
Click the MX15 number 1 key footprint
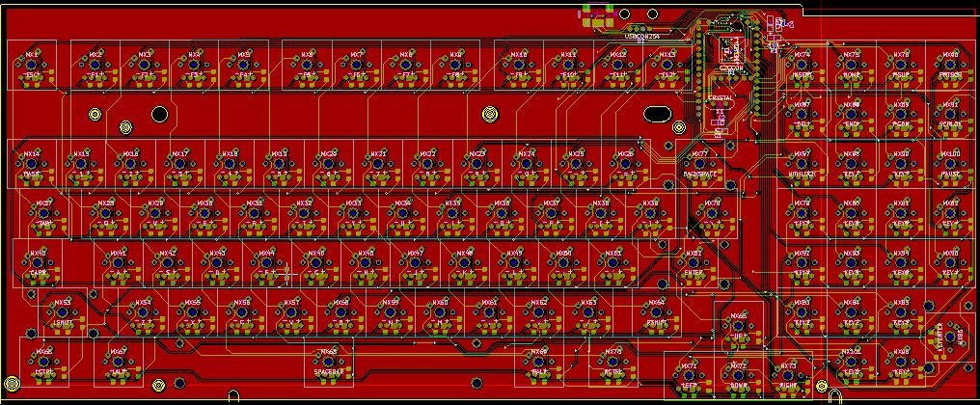point(82,164)
